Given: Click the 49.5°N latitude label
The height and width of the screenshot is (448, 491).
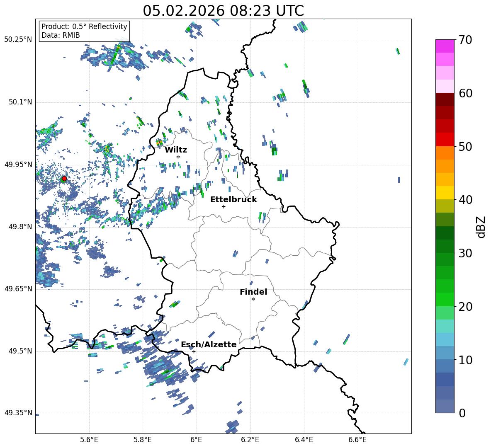Looking at the screenshot, I should pos(20,351).
